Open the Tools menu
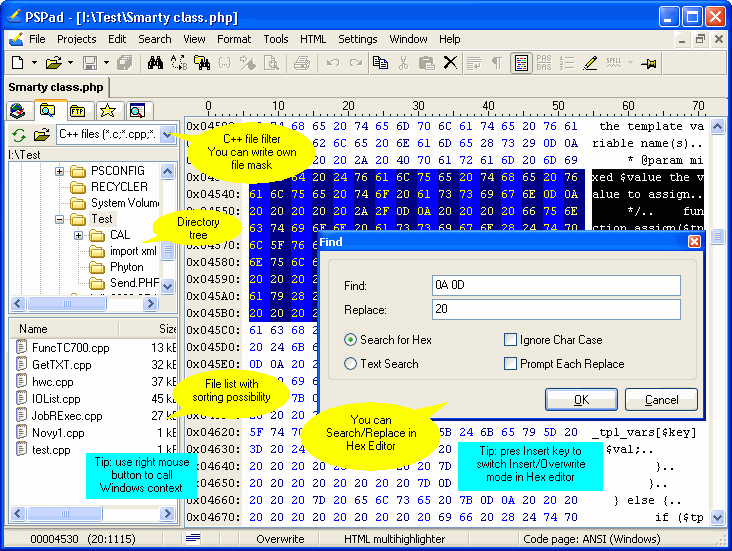This screenshot has width=732, height=551. click(x=276, y=39)
